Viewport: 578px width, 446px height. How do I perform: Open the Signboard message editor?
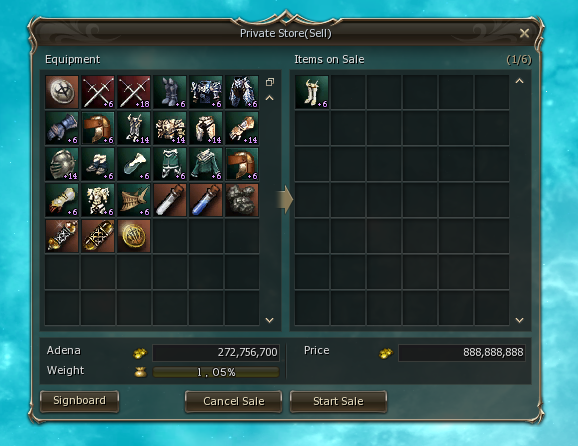click(x=79, y=401)
